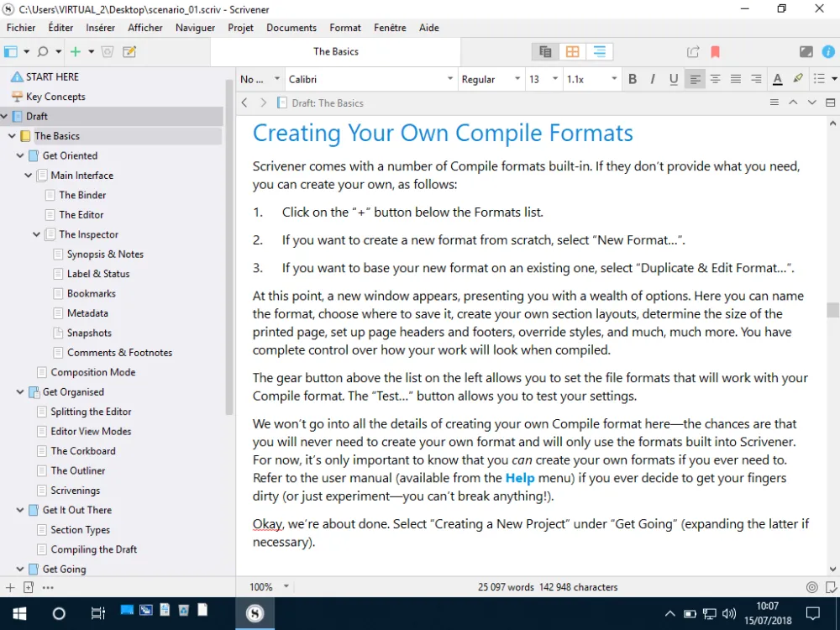Collapse the Draft folder
The width and height of the screenshot is (840, 630).
(4, 116)
